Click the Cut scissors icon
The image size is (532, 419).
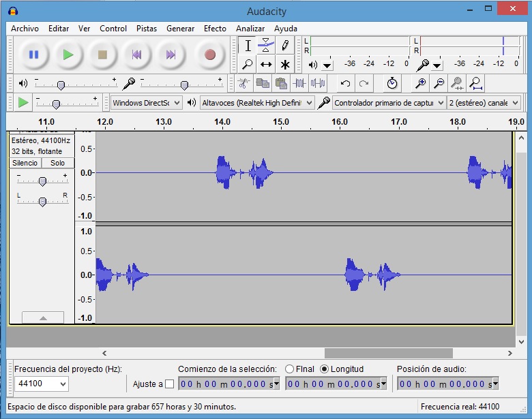tap(243, 83)
